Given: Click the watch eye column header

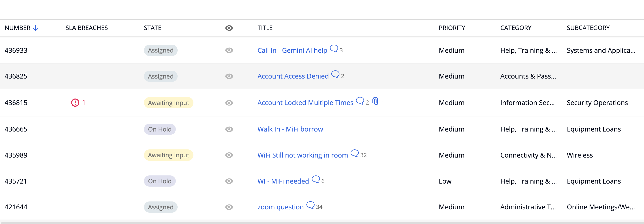Looking at the screenshot, I should (229, 28).
